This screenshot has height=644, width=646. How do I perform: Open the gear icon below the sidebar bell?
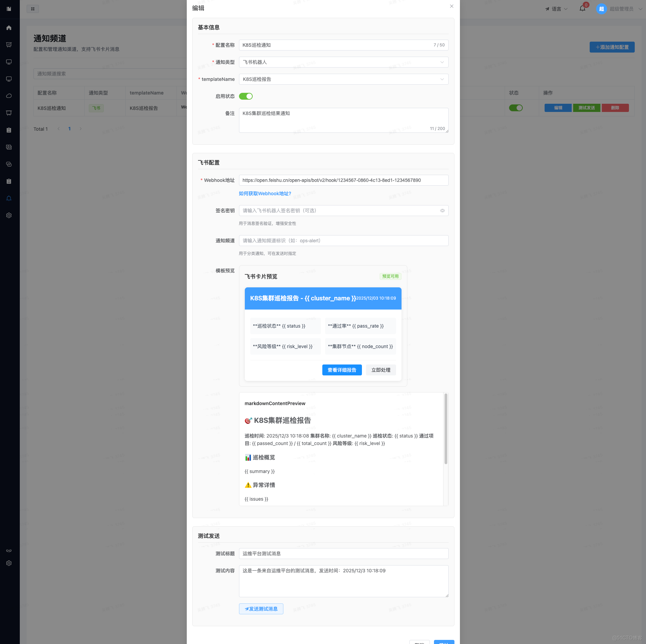point(9,215)
